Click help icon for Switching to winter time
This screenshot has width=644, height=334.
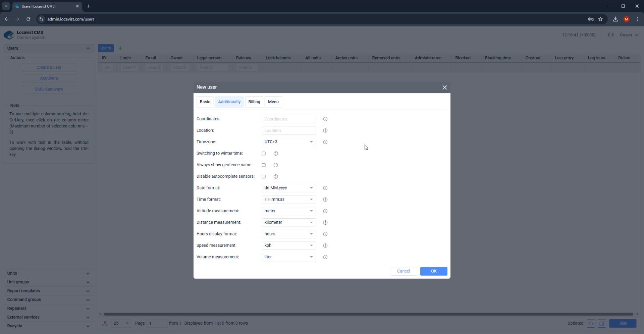pyautogui.click(x=276, y=154)
